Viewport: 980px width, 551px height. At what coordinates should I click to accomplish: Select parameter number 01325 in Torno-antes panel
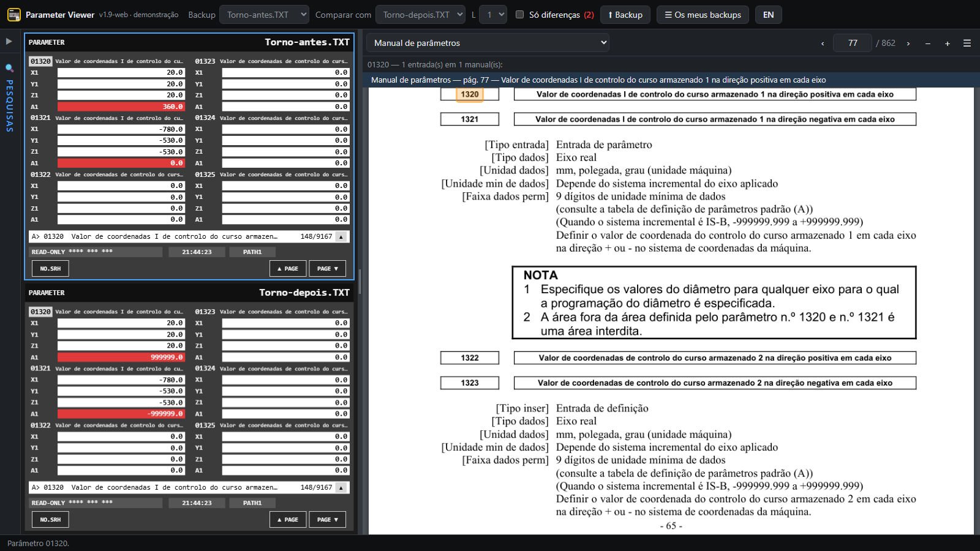click(205, 174)
